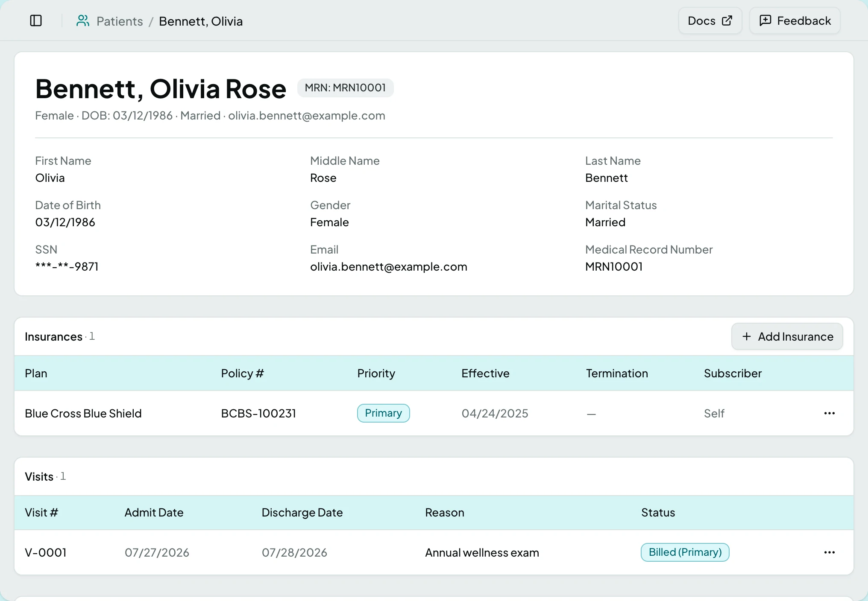The height and width of the screenshot is (601, 868).
Task: Select Blue Cross Blue Shield plan name
Action: point(83,413)
